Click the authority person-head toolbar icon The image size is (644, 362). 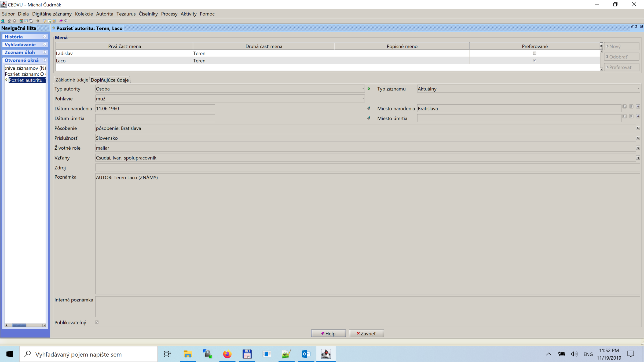38,21
